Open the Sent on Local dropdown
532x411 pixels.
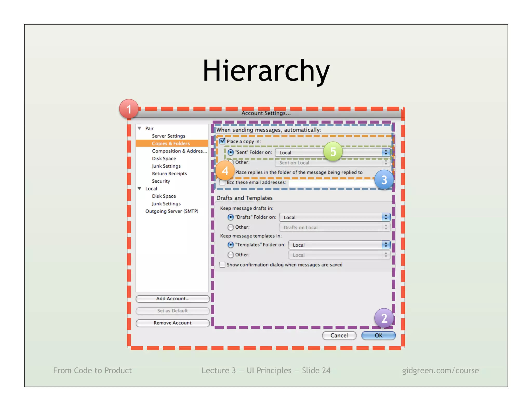[333, 163]
